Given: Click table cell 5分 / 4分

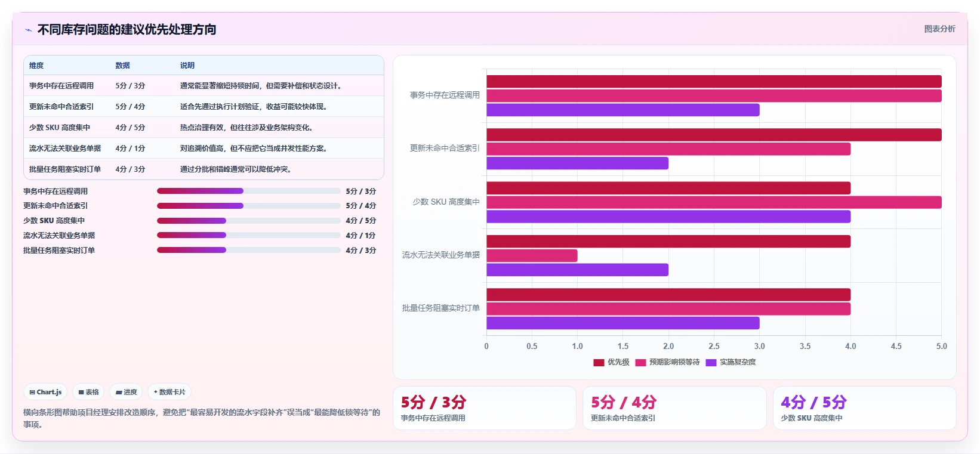Looking at the screenshot, I should coord(130,107).
